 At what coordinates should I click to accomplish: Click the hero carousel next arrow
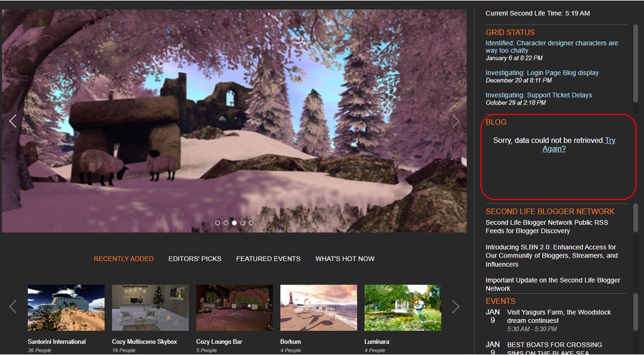pos(455,121)
